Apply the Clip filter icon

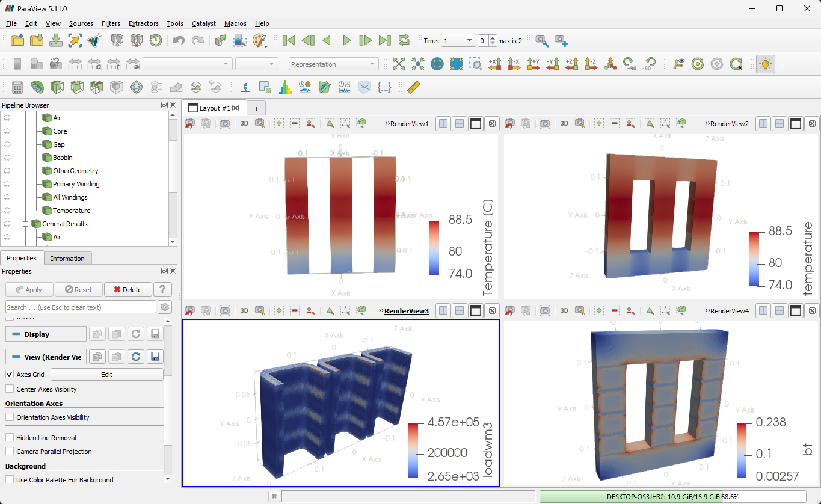point(57,87)
